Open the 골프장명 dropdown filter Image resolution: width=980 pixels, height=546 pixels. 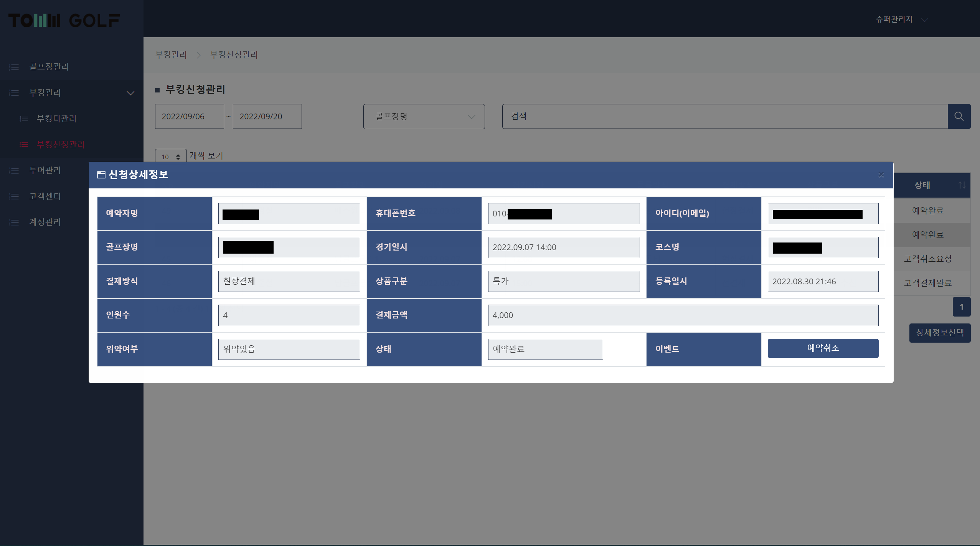[x=424, y=117]
